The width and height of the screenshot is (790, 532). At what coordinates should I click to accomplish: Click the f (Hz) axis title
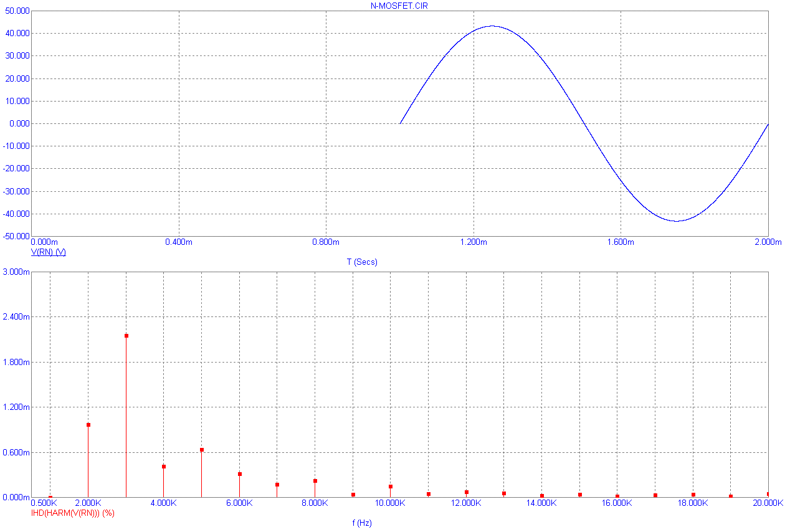[x=362, y=523]
